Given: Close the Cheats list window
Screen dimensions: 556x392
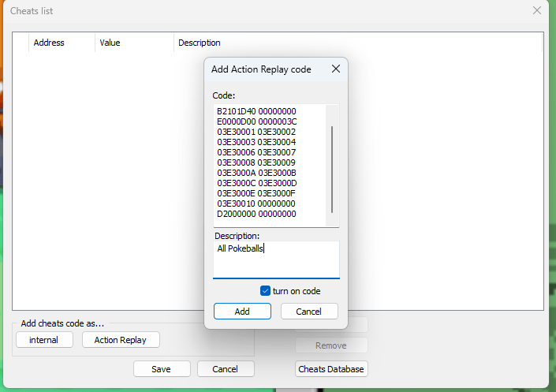Looking at the screenshot, I should tap(537, 11).
